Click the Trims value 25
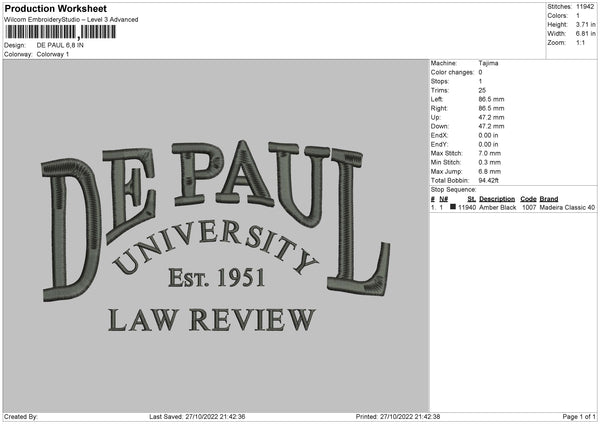Image resolution: width=600 pixels, height=424 pixels. pos(482,90)
